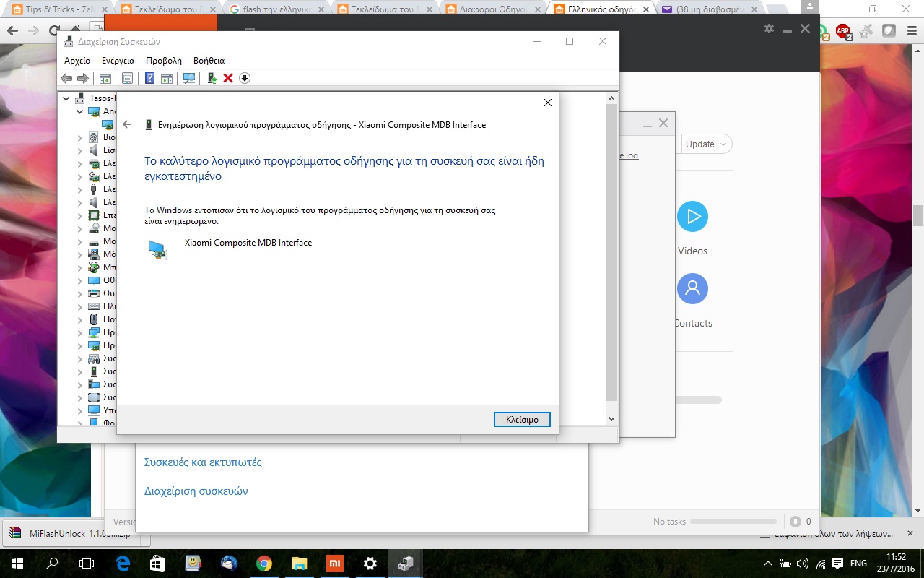Click the Properties toolbar icon
Image resolution: width=924 pixels, height=578 pixels.
[x=127, y=78]
